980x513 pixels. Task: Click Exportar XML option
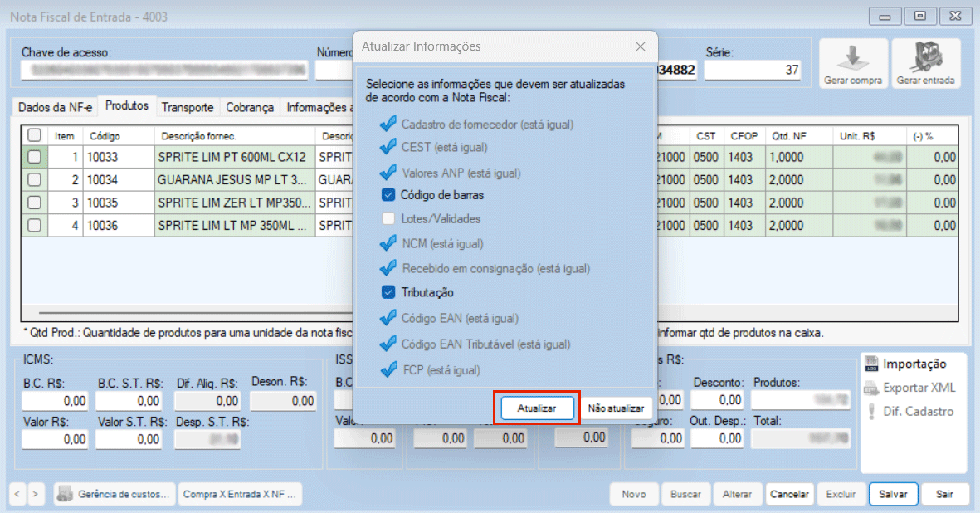pyautogui.click(x=909, y=388)
